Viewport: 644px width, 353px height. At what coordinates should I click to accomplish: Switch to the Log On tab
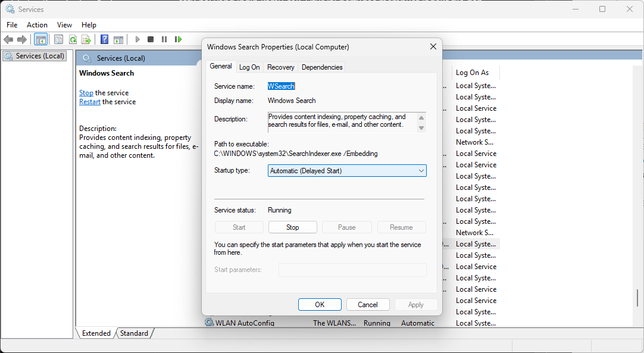click(x=250, y=67)
